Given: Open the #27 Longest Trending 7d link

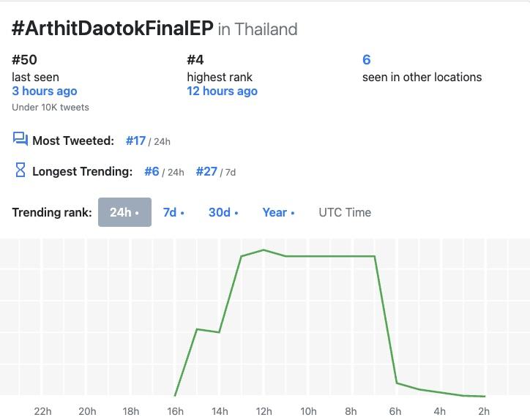Looking at the screenshot, I should tap(206, 171).
